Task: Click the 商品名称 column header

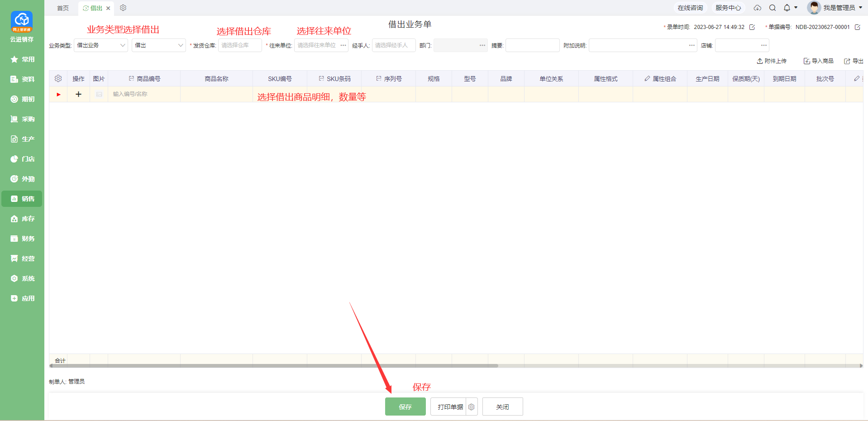Action: click(x=217, y=79)
